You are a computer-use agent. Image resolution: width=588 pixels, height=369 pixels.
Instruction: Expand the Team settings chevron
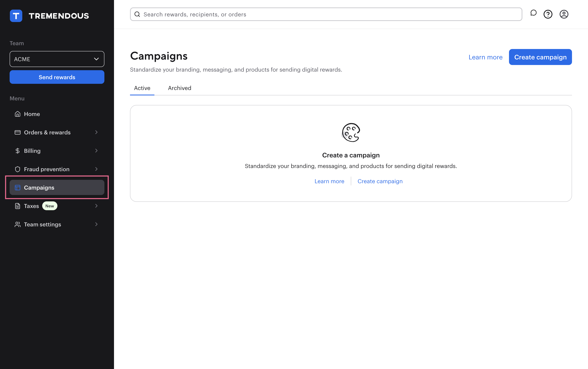pyautogui.click(x=96, y=224)
